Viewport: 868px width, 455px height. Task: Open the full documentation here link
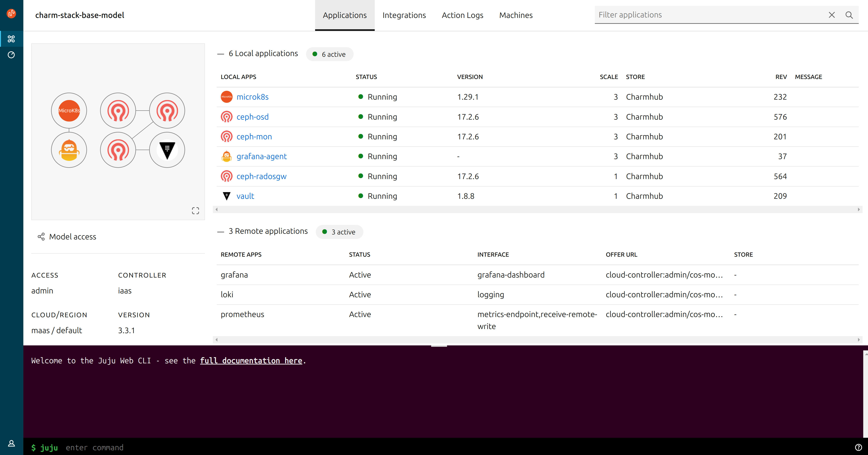251,361
